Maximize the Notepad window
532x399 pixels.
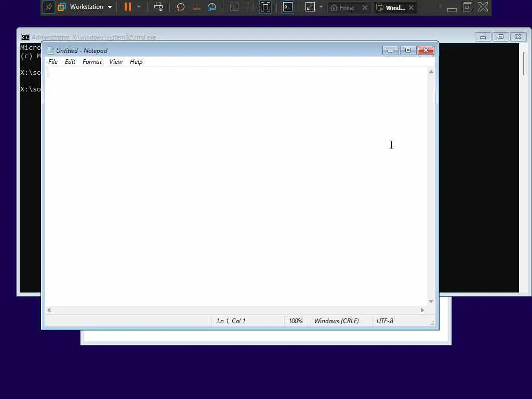tap(408, 50)
